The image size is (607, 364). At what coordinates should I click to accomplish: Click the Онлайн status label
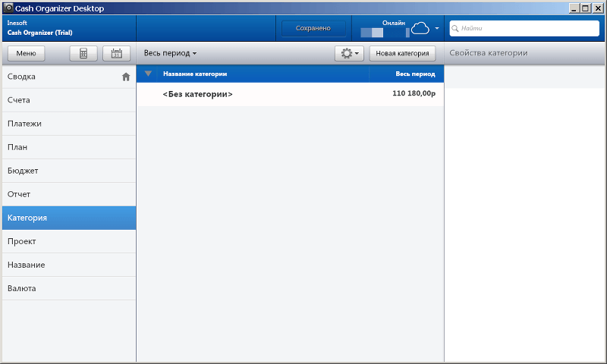[394, 24]
